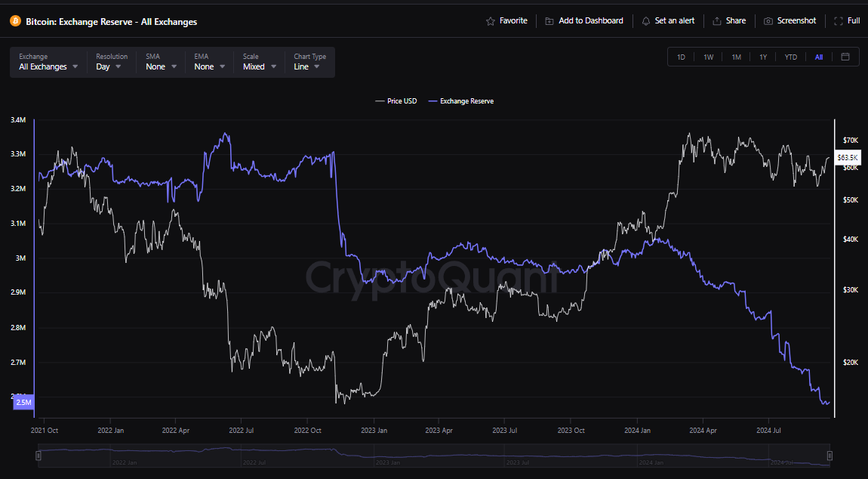Viewport: 868px width, 479px height.
Task: Toggle Exchange Reserve series in legend
Action: (x=460, y=100)
